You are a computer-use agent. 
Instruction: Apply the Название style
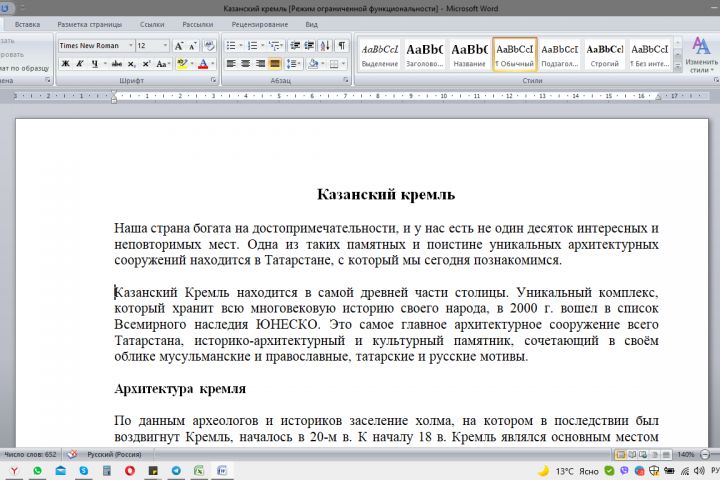[469, 54]
